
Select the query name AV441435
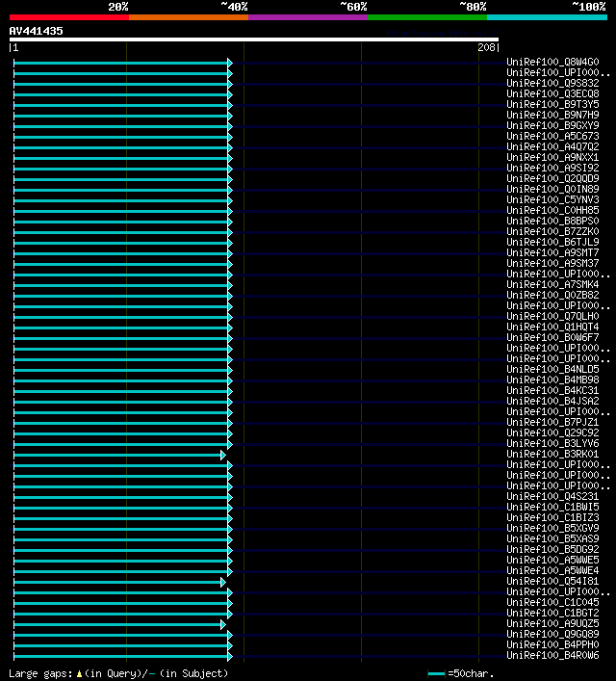[36, 31]
